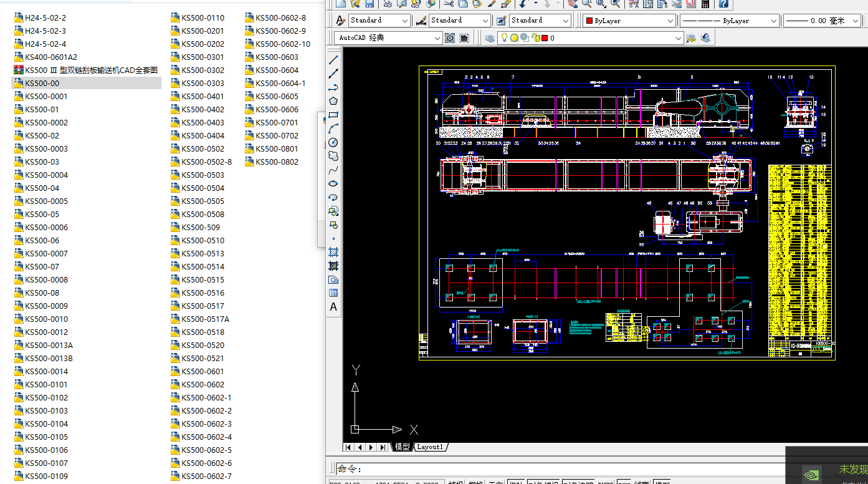Toggle the layer lock padlock icon
The width and height of the screenshot is (868, 484).
point(535,38)
